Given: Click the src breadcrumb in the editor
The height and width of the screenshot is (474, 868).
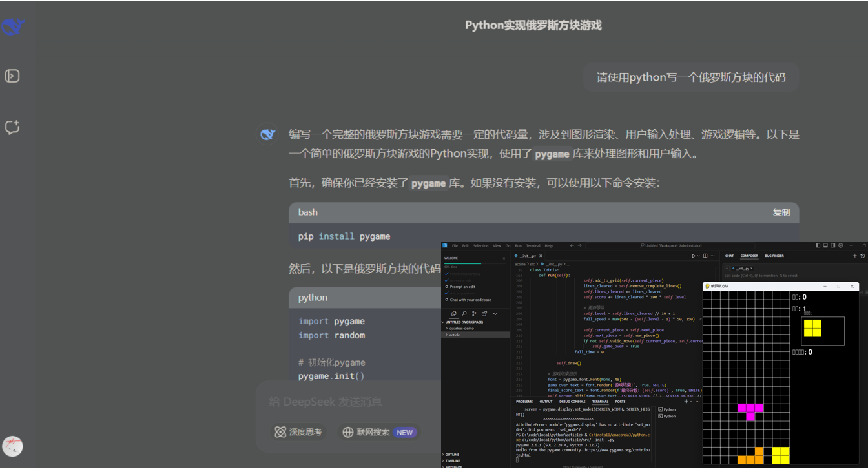Looking at the screenshot, I should [532, 264].
